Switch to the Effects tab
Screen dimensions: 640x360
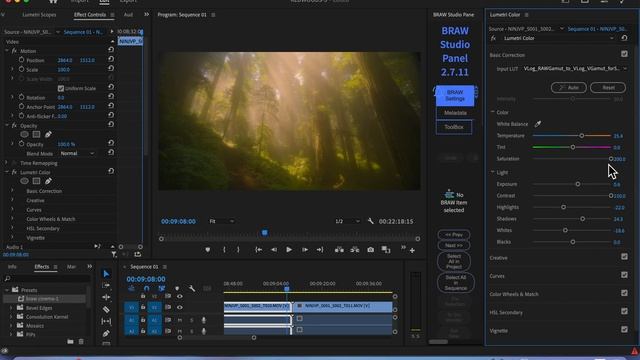42,267
